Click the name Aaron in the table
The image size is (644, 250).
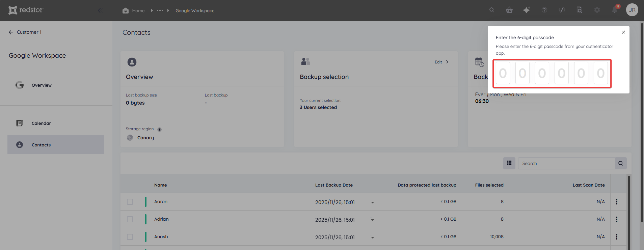pyautogui.click(x=161, y=201)
